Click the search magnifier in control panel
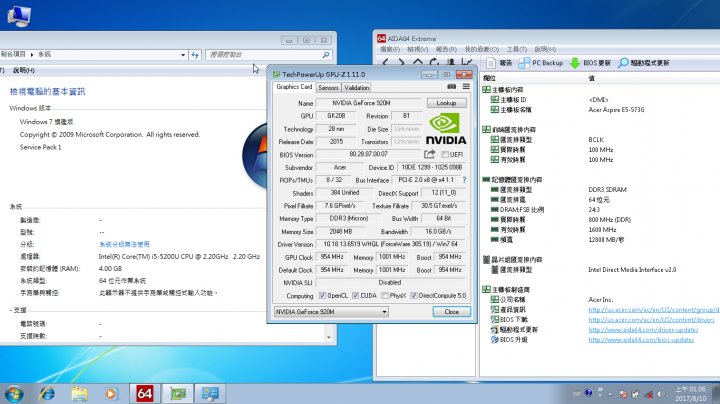This screenshot has width=720, height=404. point(326,55)
